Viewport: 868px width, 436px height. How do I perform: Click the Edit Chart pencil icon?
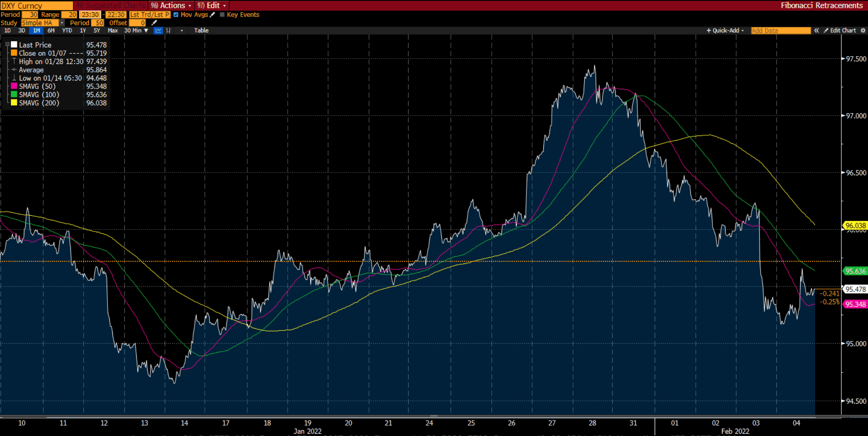coord(826,30)
